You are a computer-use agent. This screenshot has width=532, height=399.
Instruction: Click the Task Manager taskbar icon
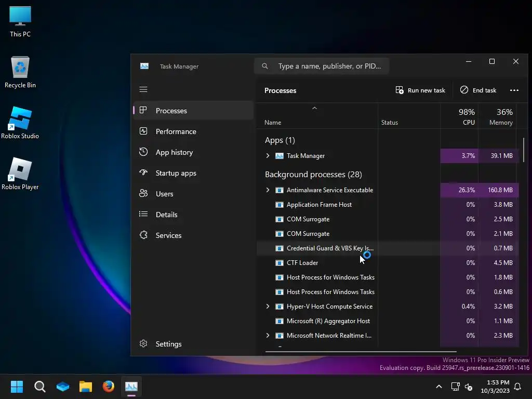131,387
